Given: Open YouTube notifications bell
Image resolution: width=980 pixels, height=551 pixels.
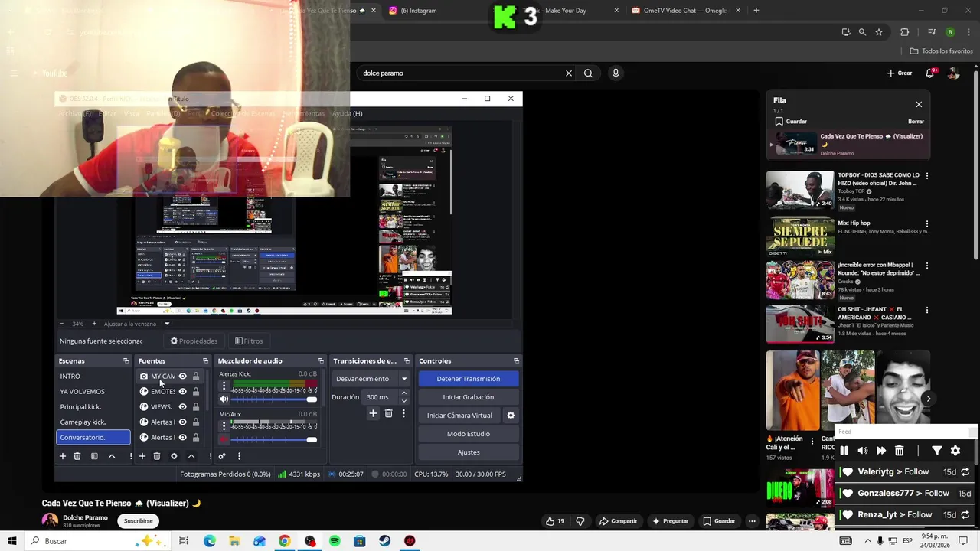Looking at the screenshot, I should coord(930,73).
